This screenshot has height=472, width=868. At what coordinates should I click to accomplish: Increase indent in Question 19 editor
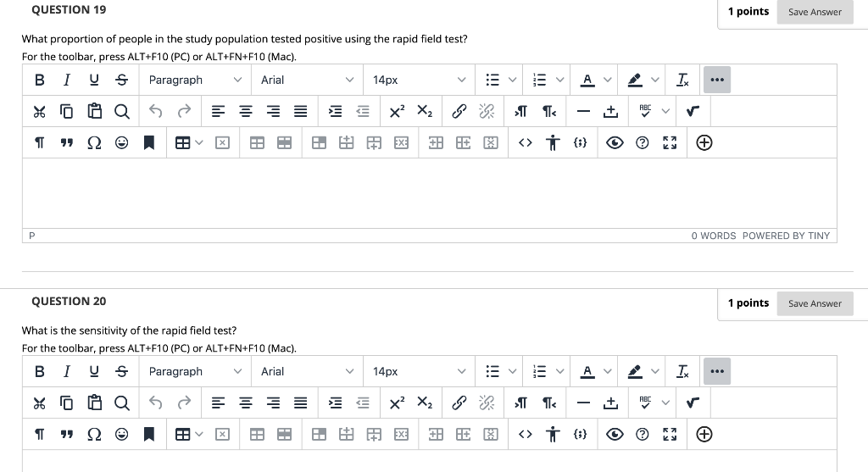pyautogui.click(x=335, y=111)
